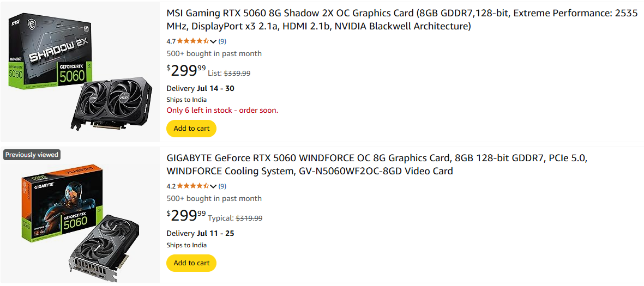The image size is (644, 286).
Task: Click the Previously viewed badge
Action: pos(32,155)
